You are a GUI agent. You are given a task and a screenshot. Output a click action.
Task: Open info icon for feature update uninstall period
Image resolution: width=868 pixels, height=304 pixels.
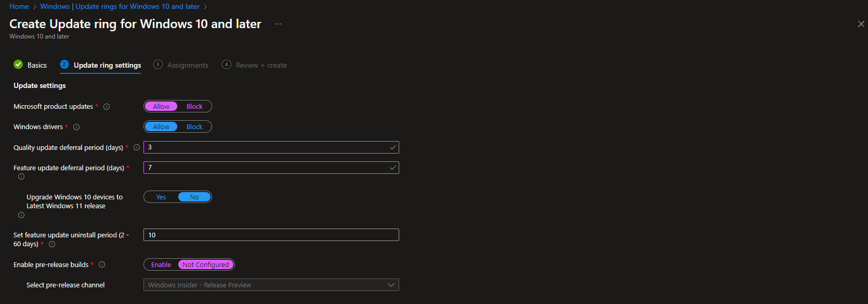point(52,244)
